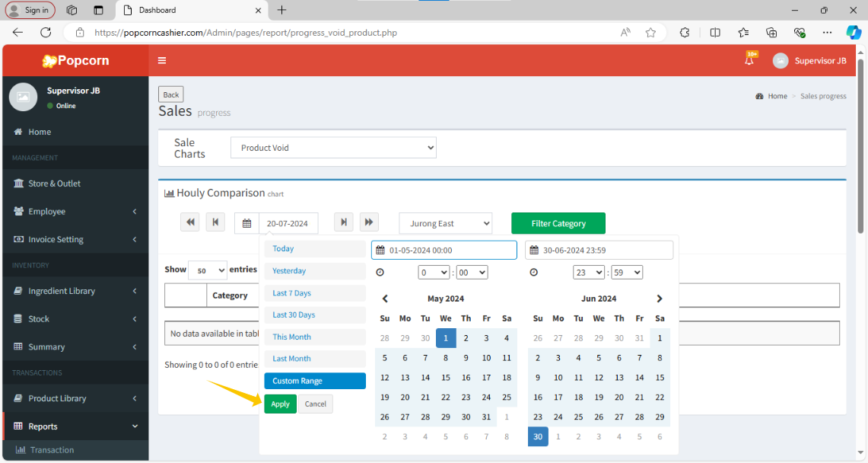Click Sign in profile button
This screenshot has width=868, height=463.
pos(30,10)
